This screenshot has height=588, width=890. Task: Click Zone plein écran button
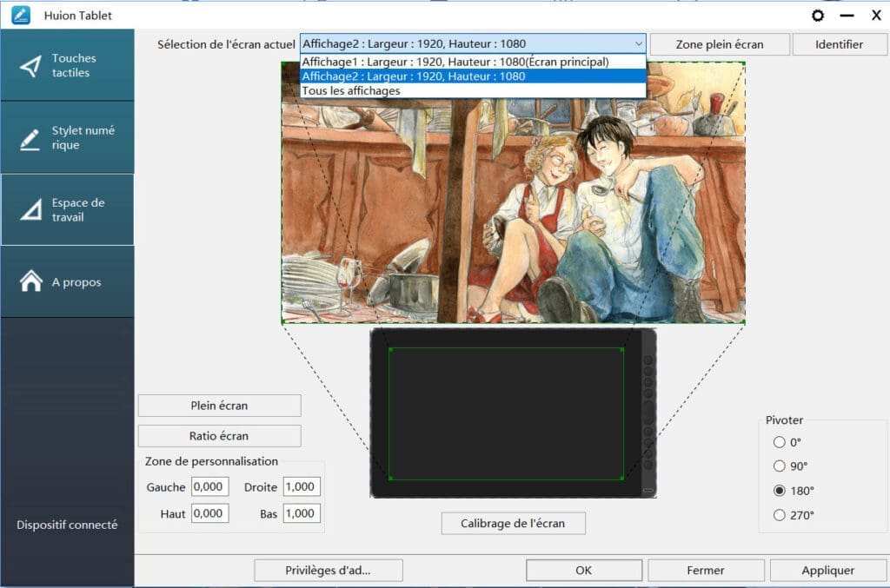[719, 44]
